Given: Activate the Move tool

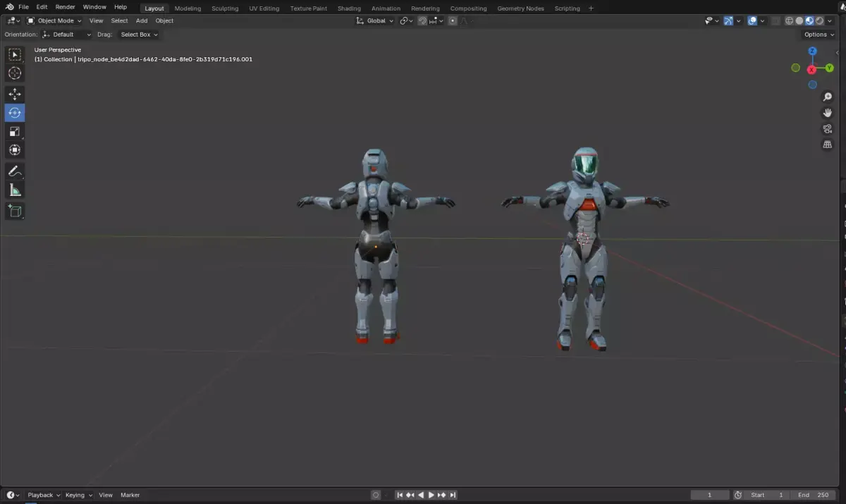Looking at the screenshot, I should tap(15, 94).
